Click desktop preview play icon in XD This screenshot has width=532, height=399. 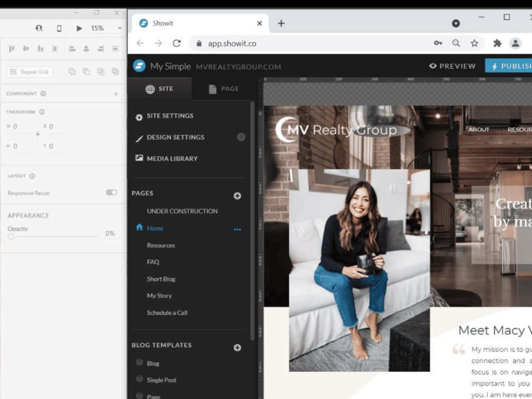click(x=79, y=28)
